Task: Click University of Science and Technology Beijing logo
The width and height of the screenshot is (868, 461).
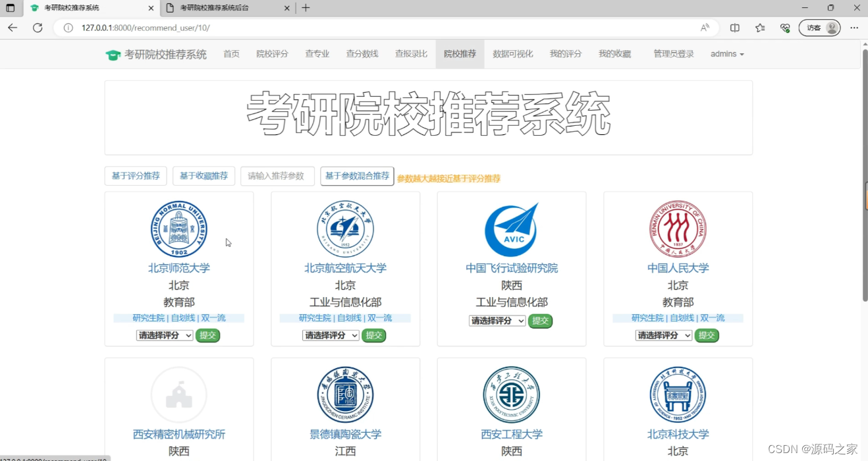Action: pos(678,395)
